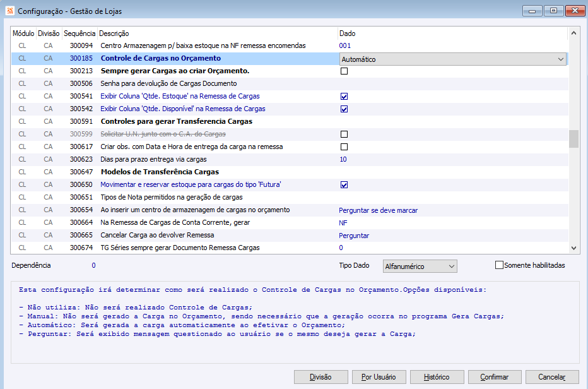Screen dimensions: 588x389
Task: Maximize the Configuração window
Action: click(553, 11)
